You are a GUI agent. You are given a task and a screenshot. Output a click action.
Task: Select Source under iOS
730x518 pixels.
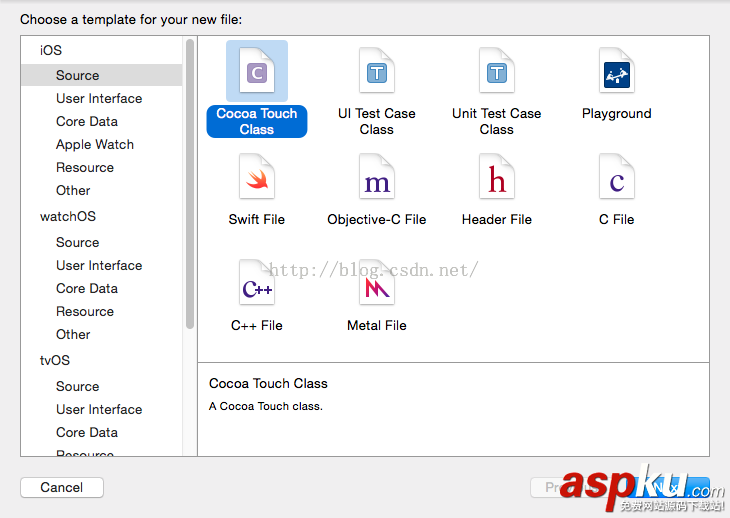(x=101, y=75)
